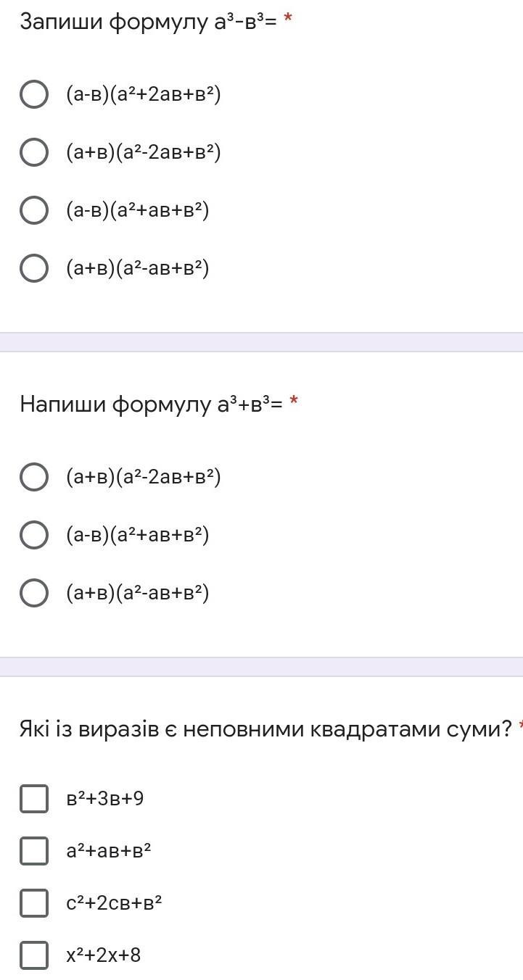
Task: Select radio (а+в)(а²-2ав+в²) under а³+в³ question
Action: click(x=34, y=477)
